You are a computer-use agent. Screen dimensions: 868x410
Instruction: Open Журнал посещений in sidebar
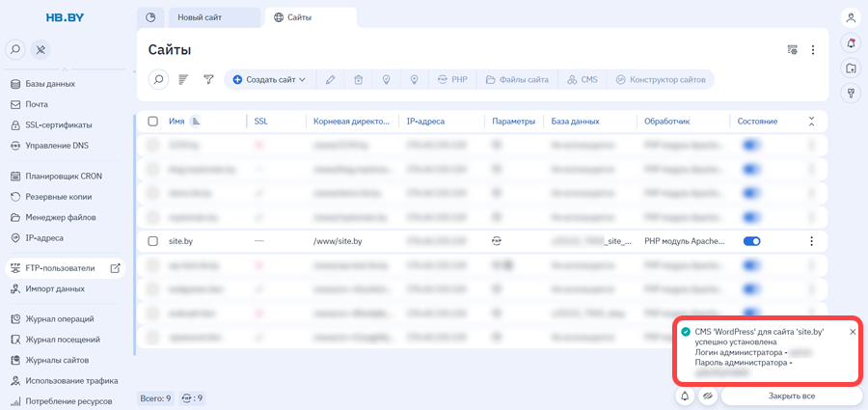(66, 340)
